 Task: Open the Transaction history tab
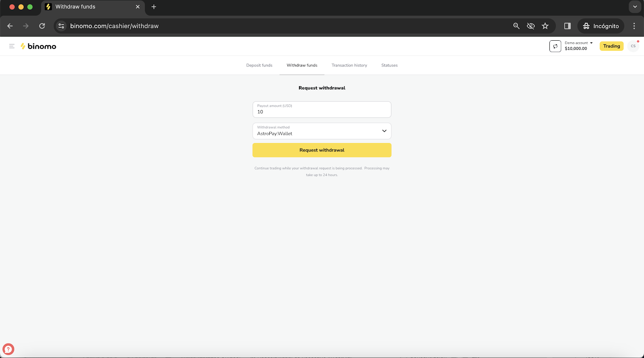[x=349, y=65]
